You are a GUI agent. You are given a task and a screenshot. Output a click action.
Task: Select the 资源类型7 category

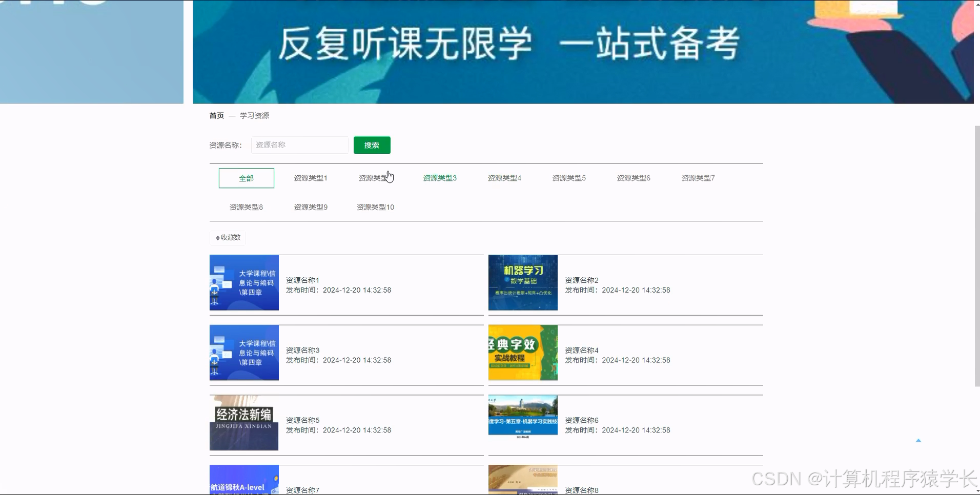coord(698,178)
